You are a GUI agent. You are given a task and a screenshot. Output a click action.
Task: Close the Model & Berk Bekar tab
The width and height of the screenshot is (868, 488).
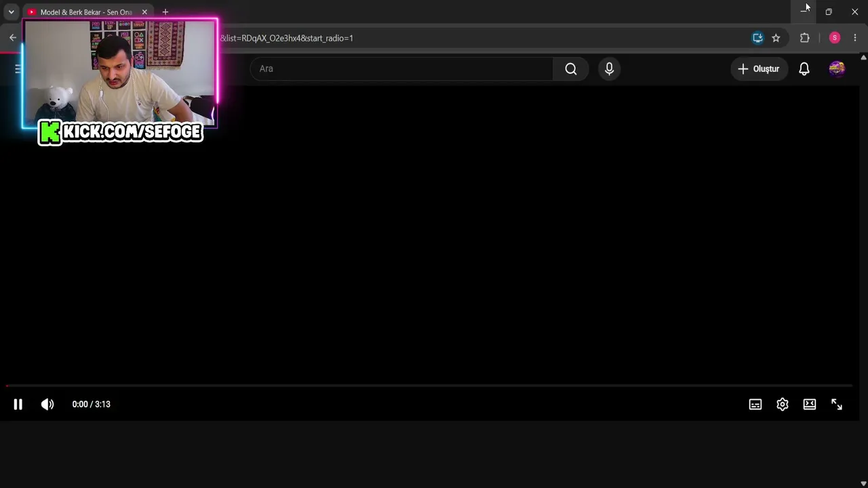tap(144, 12)
